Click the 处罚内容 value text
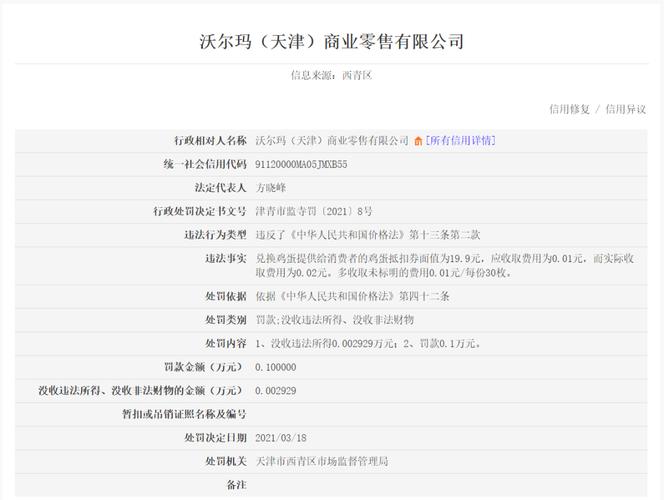Screen dimensions: 664x500 coord(368,343)
